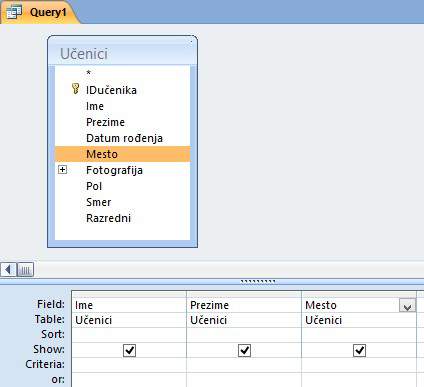The width and height of the screenshot is (424, 387).
Task: Uncheck Show checkbox for Ime column
Action: click(x=129, y=350)
